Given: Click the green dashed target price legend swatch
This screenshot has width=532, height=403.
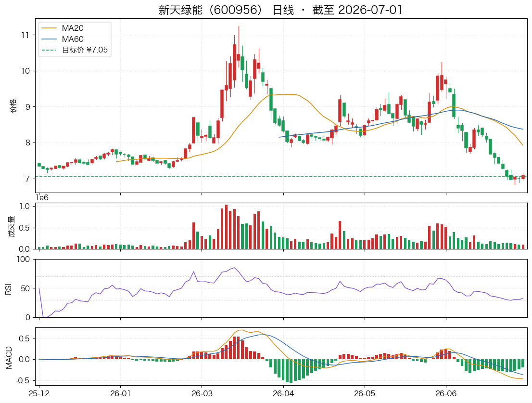Looking at the screenshot, I should point(49,50).
